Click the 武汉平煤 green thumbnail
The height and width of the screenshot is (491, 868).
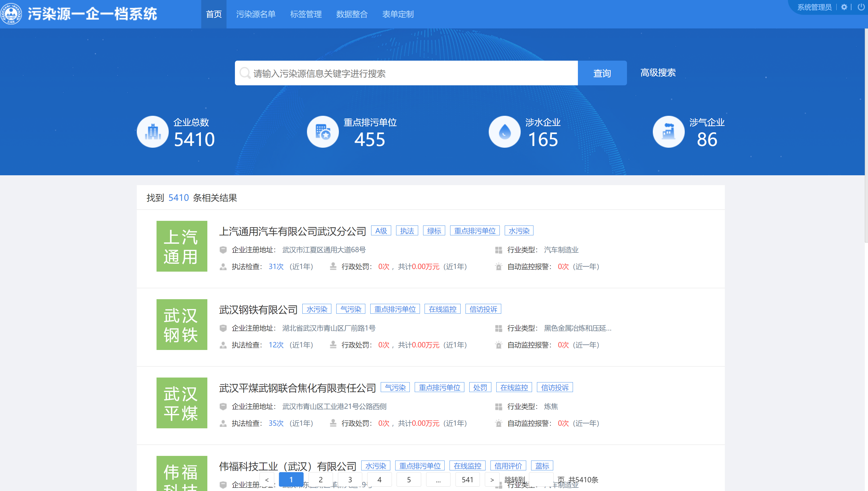pyautogui.click(x=181, y=403)
